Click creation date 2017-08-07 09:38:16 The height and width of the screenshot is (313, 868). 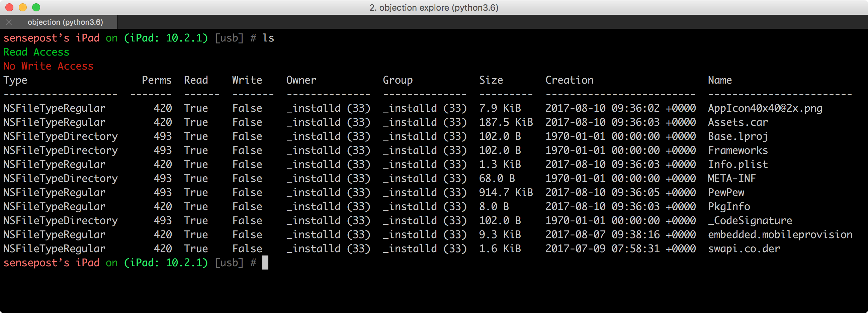602,234
